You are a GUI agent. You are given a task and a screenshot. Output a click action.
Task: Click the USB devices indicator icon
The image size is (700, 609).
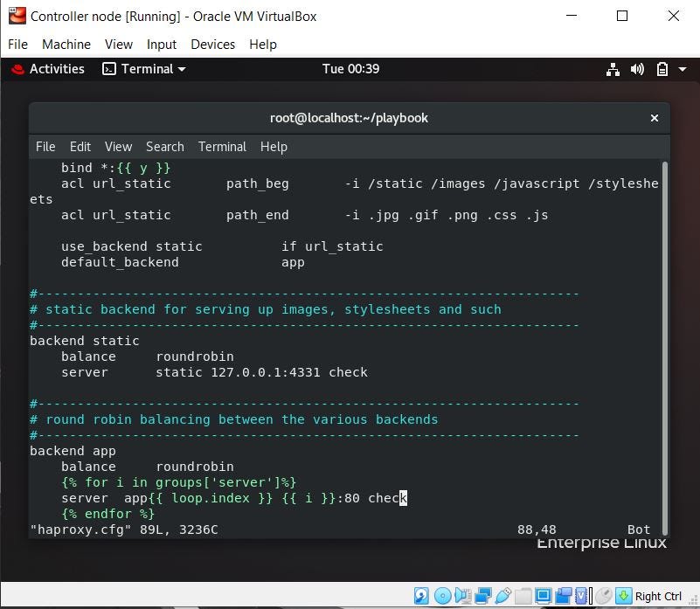[503, 596]
